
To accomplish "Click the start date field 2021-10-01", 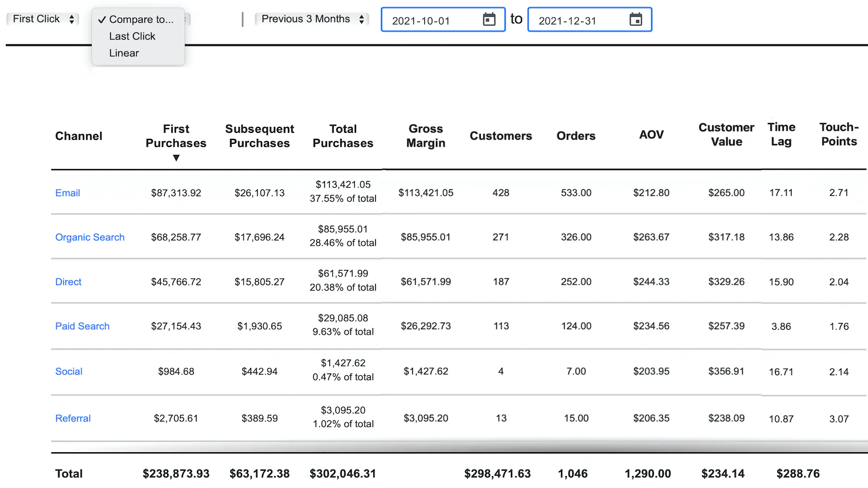I will 421,21.
